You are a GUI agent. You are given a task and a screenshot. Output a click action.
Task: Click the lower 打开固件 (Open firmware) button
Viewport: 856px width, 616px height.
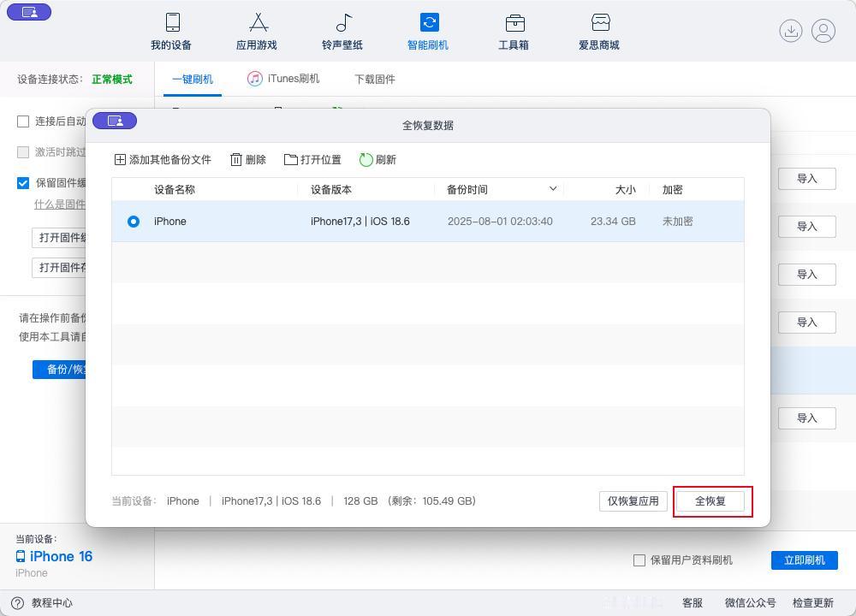(59, 267)
